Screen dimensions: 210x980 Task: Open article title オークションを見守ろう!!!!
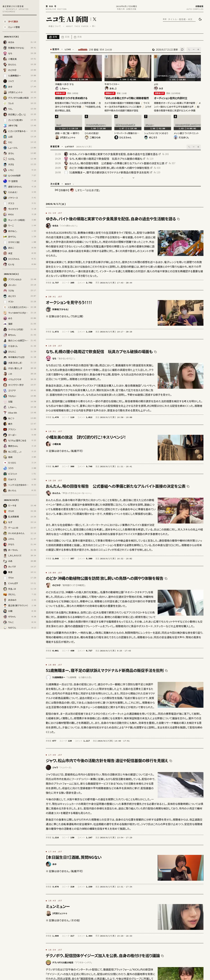pyautogui.click(x=69, y=302)
